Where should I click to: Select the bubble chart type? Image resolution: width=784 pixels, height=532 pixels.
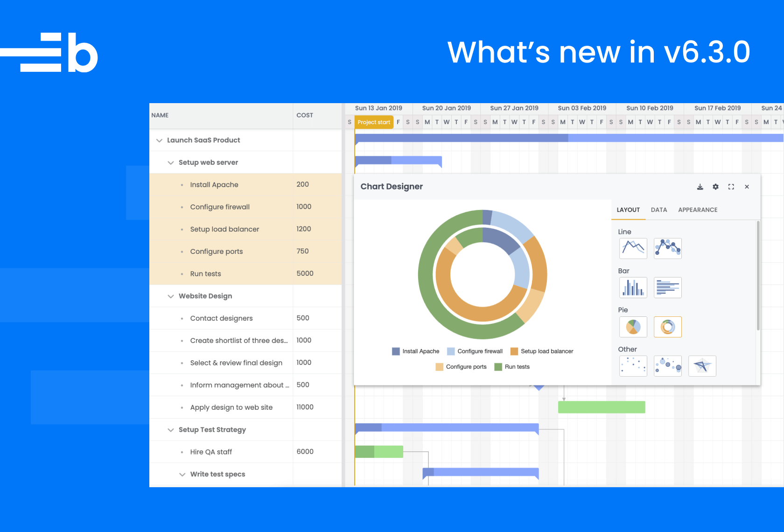668,366
